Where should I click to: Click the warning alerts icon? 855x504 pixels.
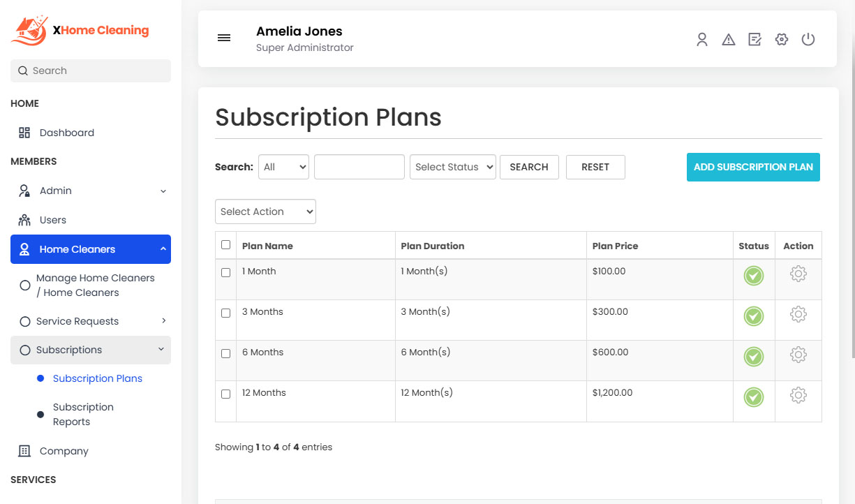point(728,40)
